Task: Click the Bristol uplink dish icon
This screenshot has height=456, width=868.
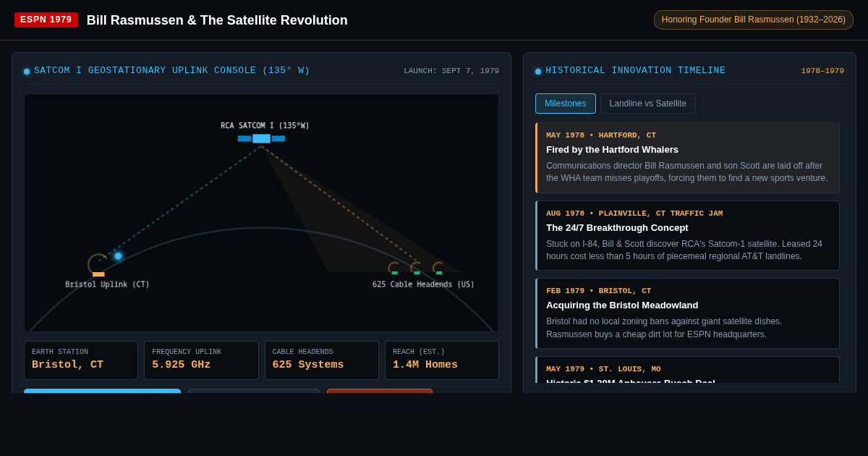Action: pos(98,265)
